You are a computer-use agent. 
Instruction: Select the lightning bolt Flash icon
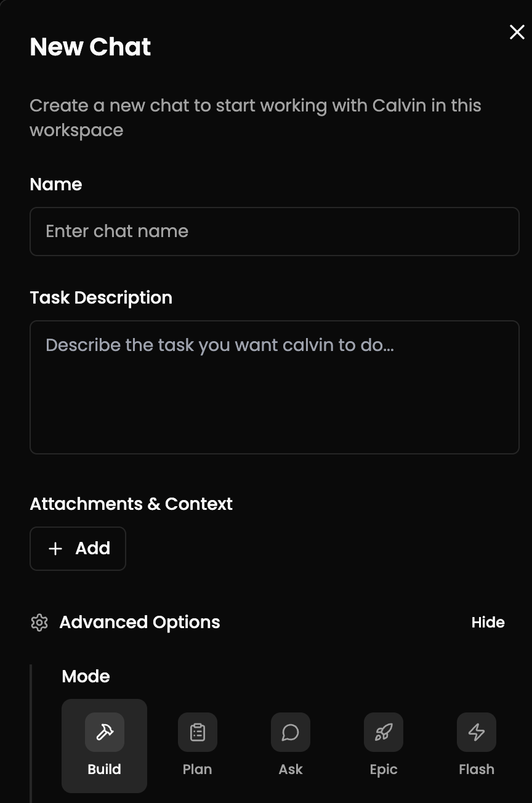[477, 732]
